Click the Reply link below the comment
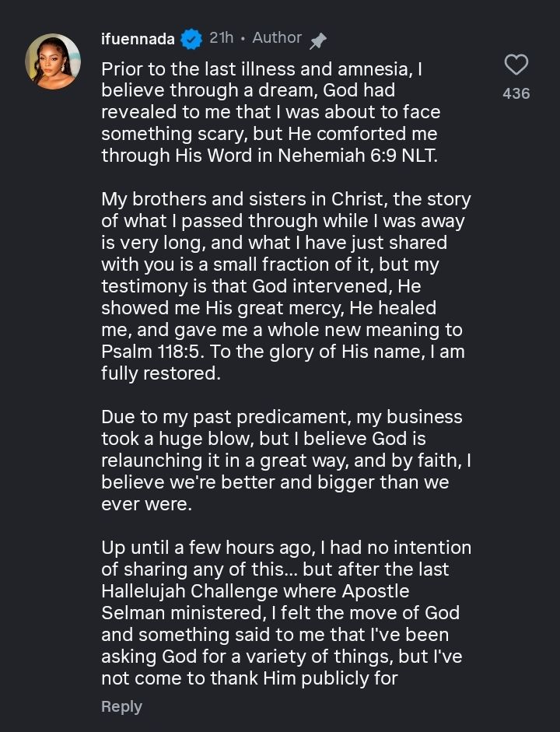This screenshot has height=732, width=560. pyautogui.click(x=121, y=706)
